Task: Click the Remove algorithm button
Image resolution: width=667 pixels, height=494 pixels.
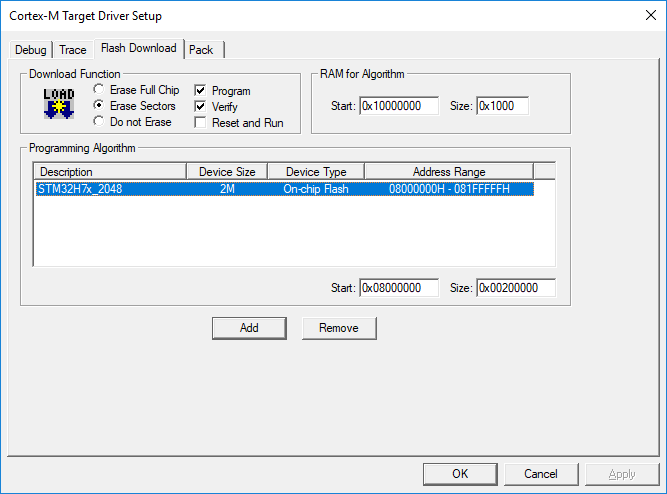Action: click(339, 328)
